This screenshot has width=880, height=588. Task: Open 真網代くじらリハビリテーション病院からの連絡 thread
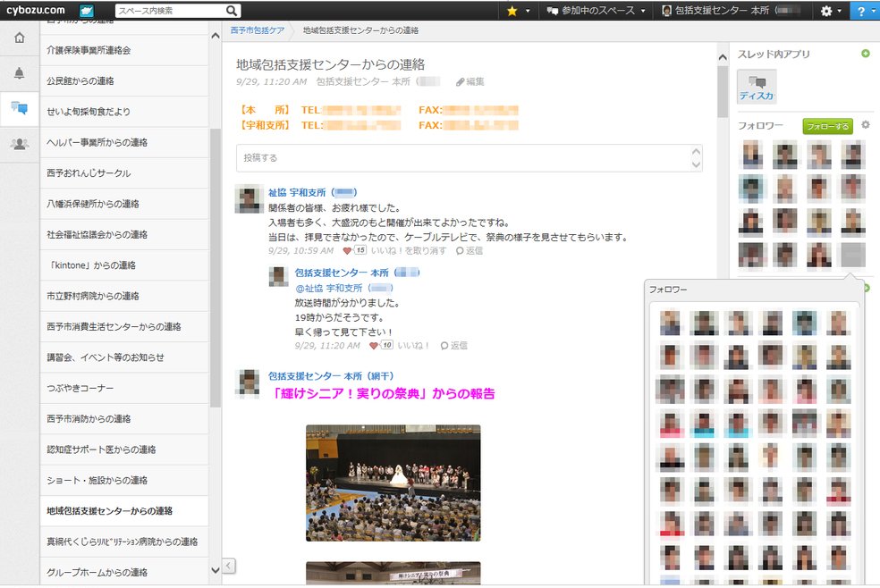point(124,542)
